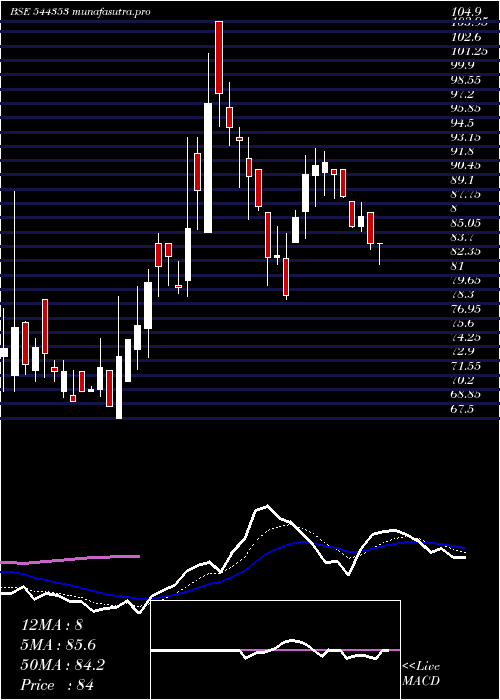Image resolution: width=500 pixels, height=700 pixels.
Task: Select the 67.5 price axis label
Action: [463, 409]
